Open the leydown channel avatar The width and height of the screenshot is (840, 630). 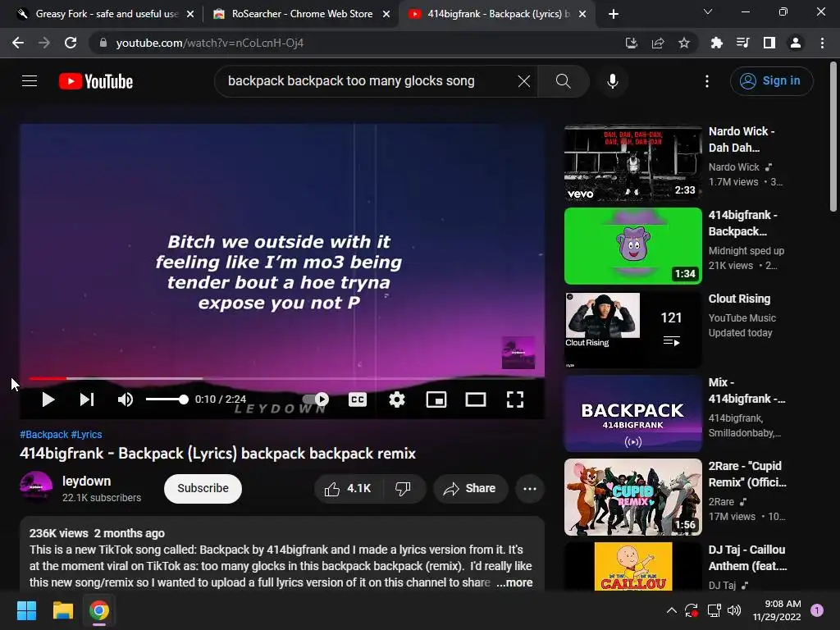(x=36, y=487)
